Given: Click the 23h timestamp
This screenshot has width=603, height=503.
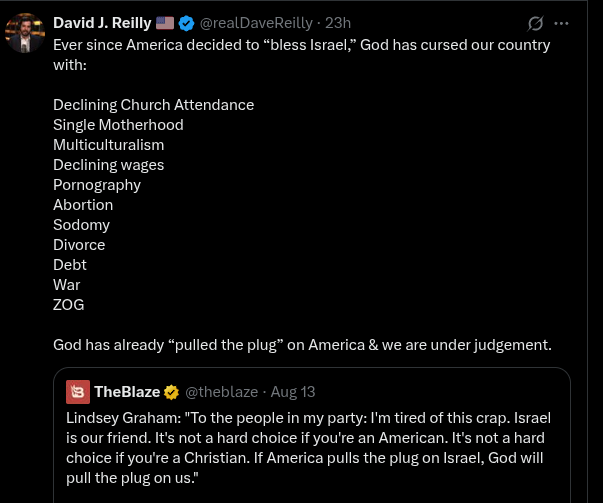Looking at the screenshot, I should point(339,23).
